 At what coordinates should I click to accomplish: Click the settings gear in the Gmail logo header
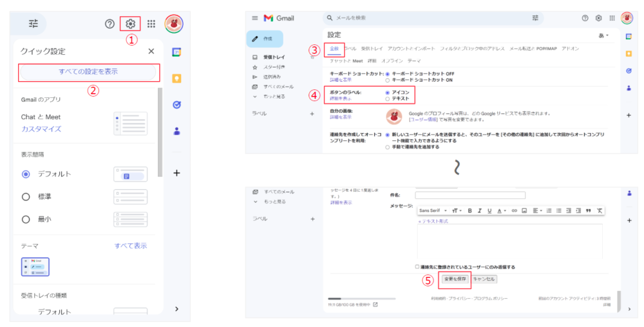pyautogui.click(x=599, y=18)
